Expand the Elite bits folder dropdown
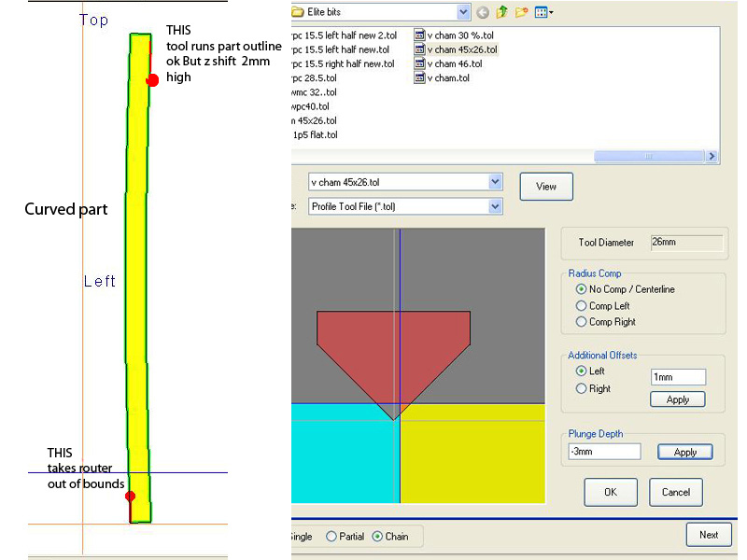747x560 pixels. (463, 12)
